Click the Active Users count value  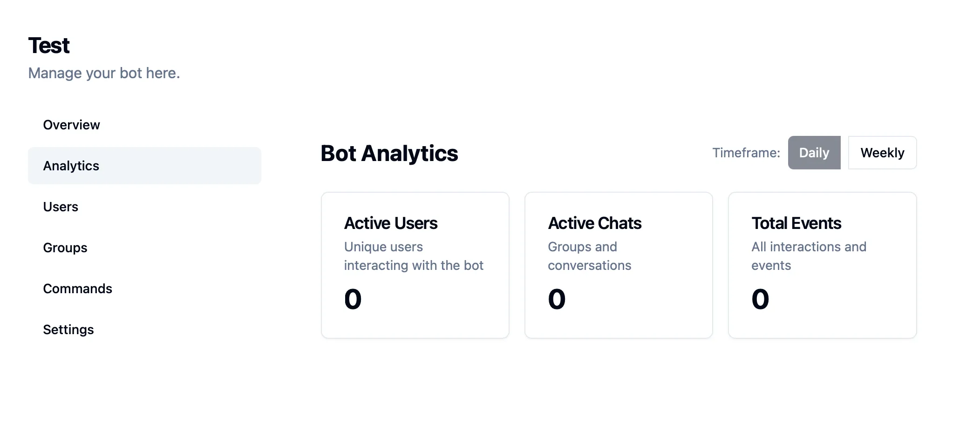click(353, 299)
